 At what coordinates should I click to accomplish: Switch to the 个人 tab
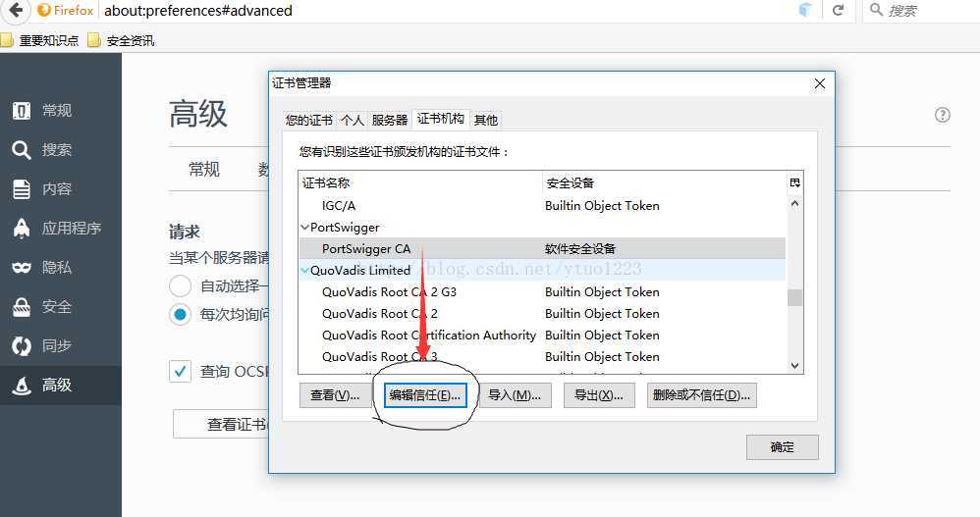(x=353, y=120)
